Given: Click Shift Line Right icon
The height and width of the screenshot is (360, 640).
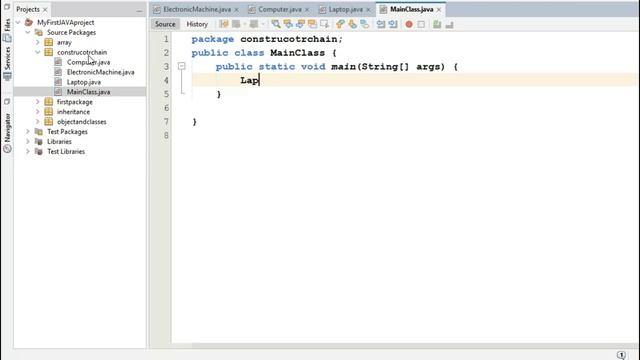Looking at the screenshot, I should (x=393, y=24).
